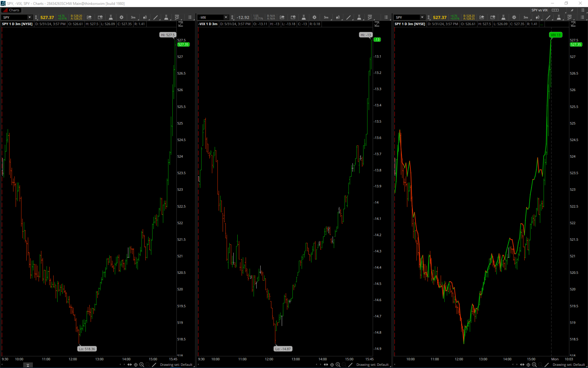Click the Trade/order ticket icon in right SPY chart
588x368 pixels.
(x=493, y=17)
